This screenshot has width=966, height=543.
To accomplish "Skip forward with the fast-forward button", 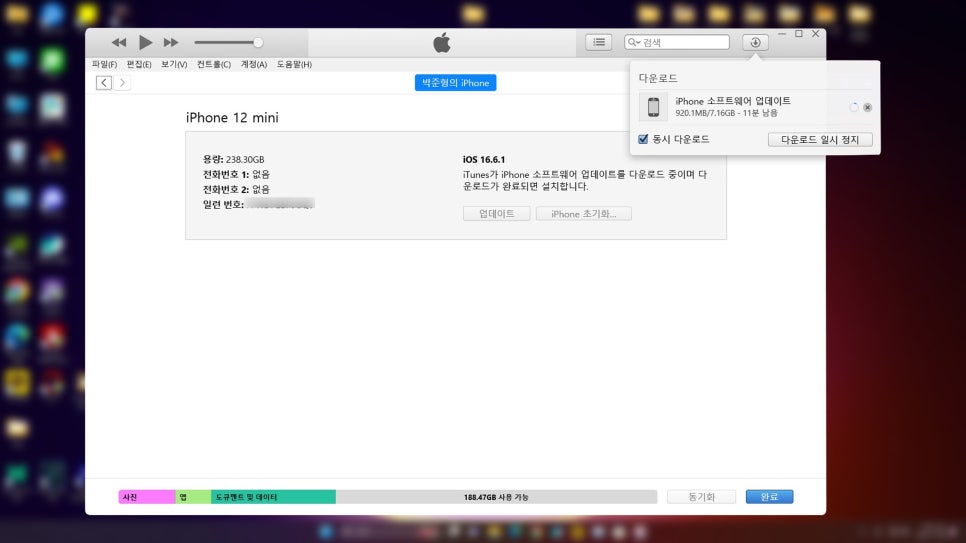I will coord(171,43).
